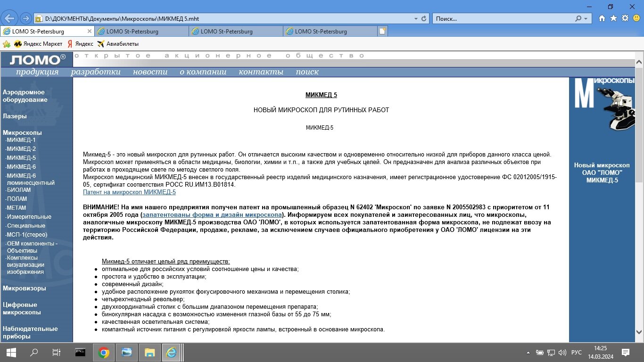Image resolution: width=644 pixels, height=362 pixels.
Task: Open the Tools gear icon
Action: pyautogui.click(x=625, y=18)
